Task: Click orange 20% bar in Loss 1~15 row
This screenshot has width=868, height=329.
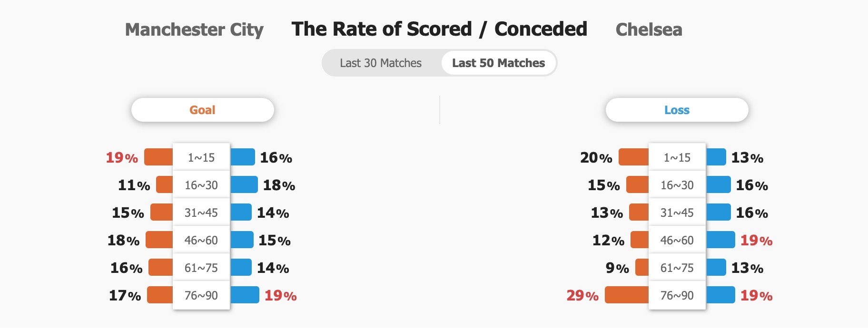Action: pyautogui.click(x=633, y=157)
